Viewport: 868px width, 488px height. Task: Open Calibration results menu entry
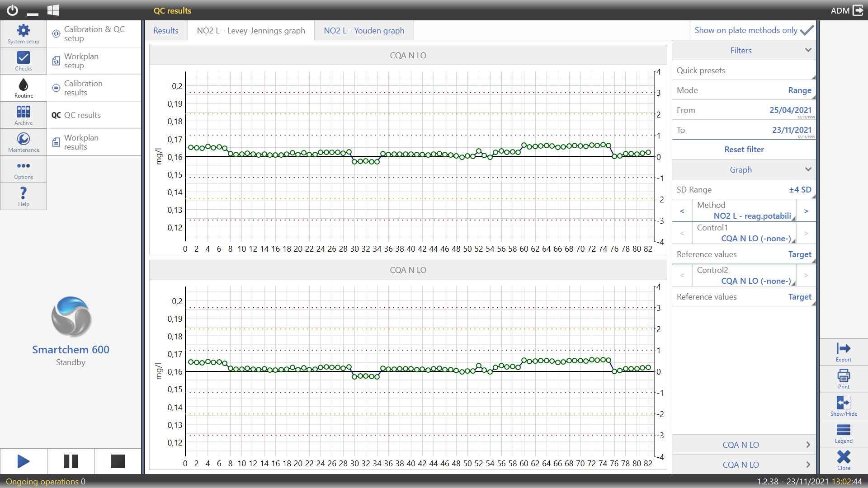point(83,88)
